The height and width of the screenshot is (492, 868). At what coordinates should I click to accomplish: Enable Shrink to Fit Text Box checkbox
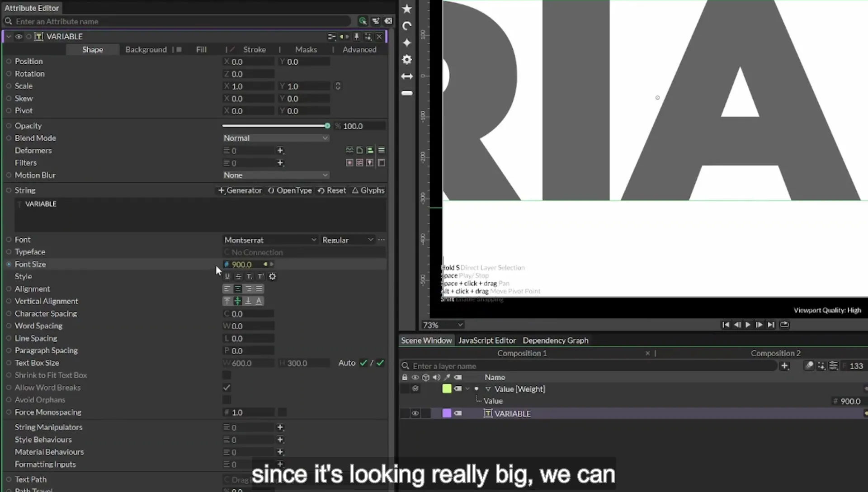click(226, 375)
